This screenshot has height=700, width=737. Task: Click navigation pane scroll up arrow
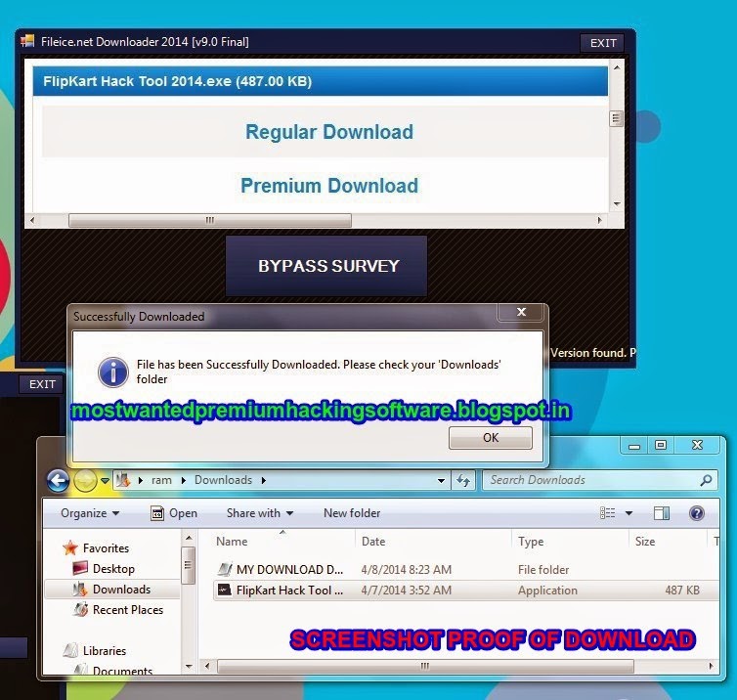[x=189, y=538]
